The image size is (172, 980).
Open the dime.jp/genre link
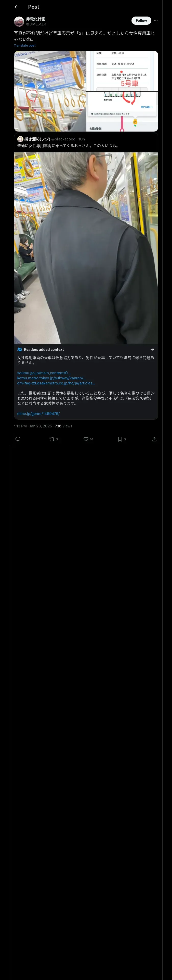[x=38, y=413]
